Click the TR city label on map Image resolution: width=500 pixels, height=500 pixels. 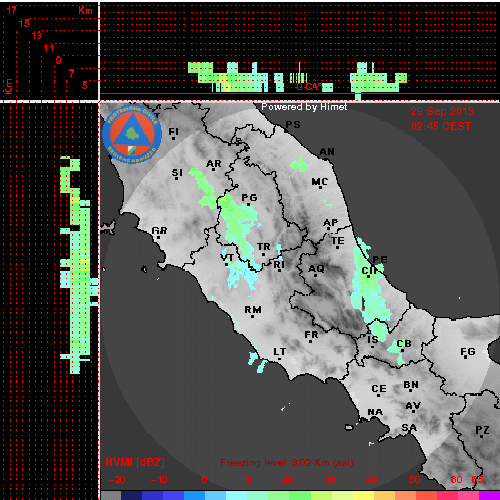(264, 247)
